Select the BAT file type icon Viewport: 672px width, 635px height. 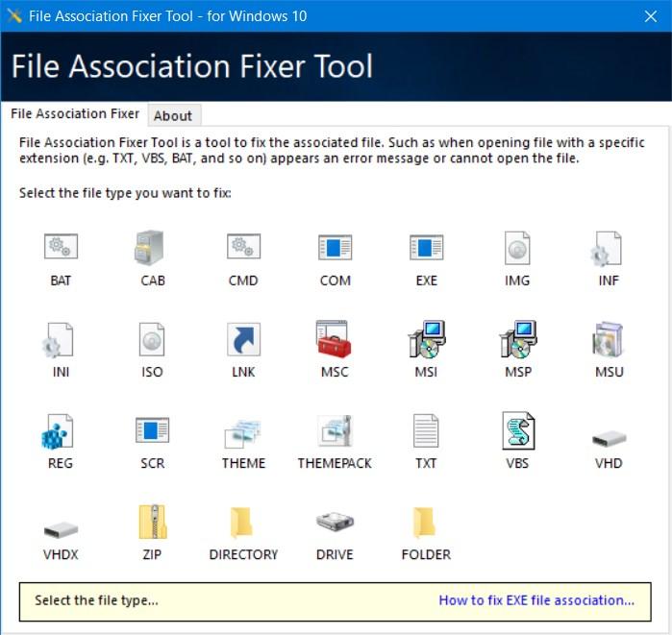[x=61, y=247]
